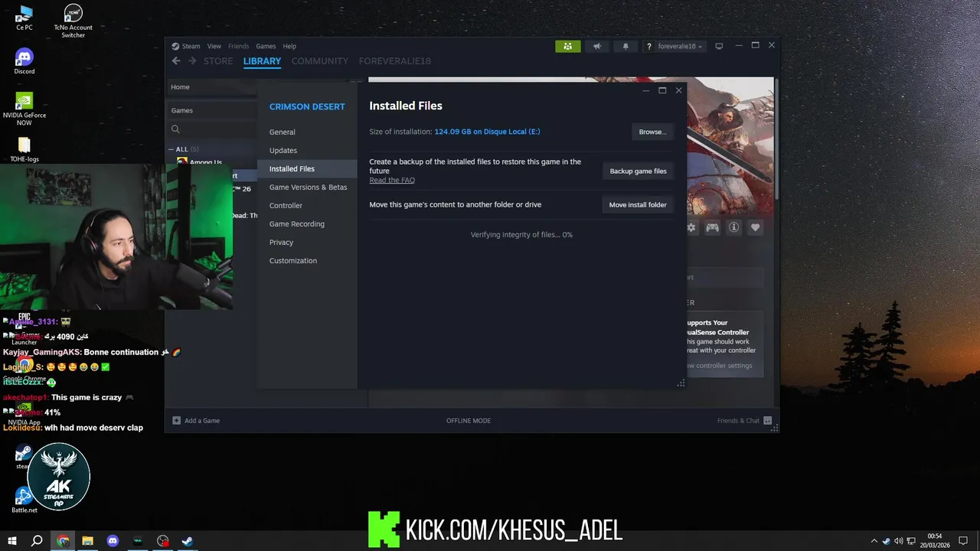Open the TOHE-logs desktop folder
The height and width of the screenshot is (551, 980).
point(24,149)
